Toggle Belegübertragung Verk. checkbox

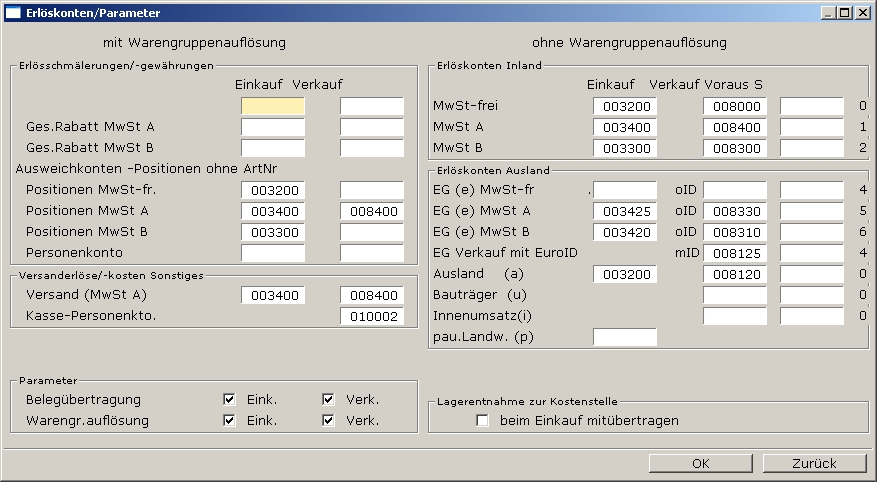click(x=329, y=400)
